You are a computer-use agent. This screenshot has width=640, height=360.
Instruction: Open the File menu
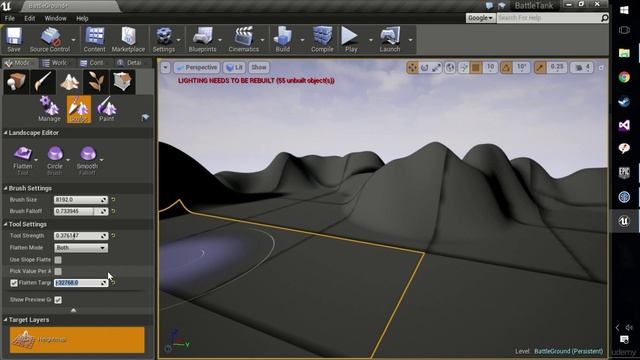(9, 18)
